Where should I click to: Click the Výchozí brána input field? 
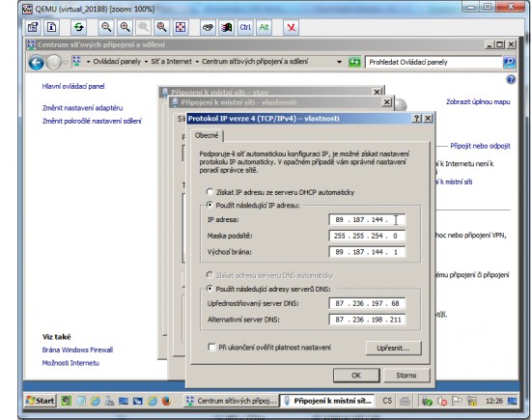click(x=367, y=252)
